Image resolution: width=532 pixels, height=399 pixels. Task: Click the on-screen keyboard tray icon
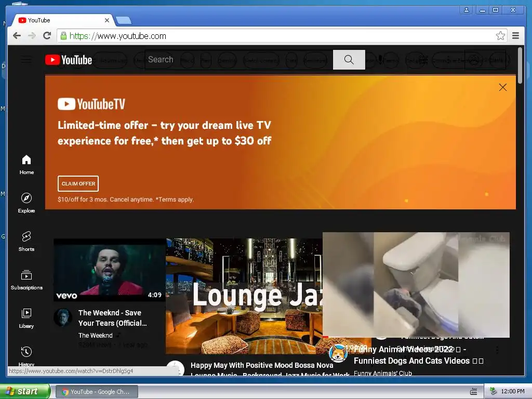[474, 392]
